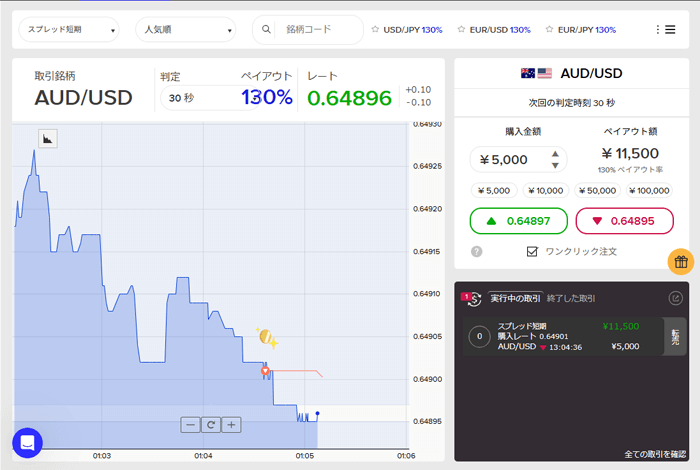Click the 0.64896 current rate value
Viewport: 700px width, 470px height.
[350, 98]
